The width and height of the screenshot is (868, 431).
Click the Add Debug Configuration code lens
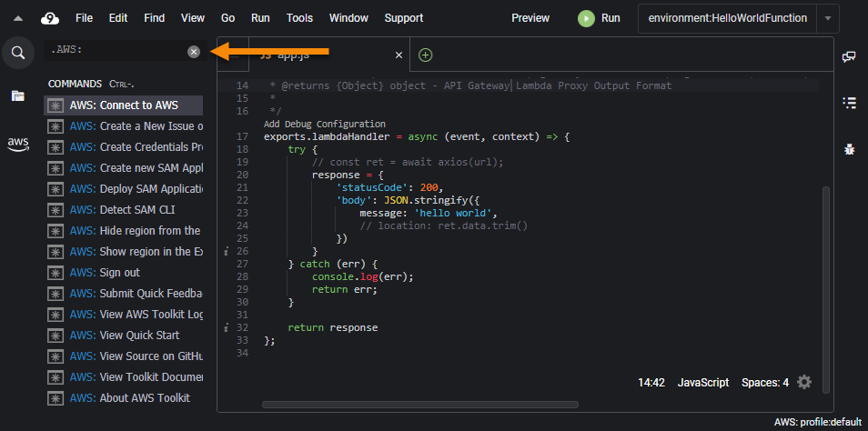325,124
